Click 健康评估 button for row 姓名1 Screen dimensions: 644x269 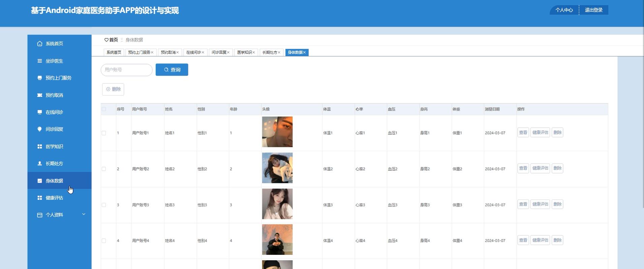[540, 132]
